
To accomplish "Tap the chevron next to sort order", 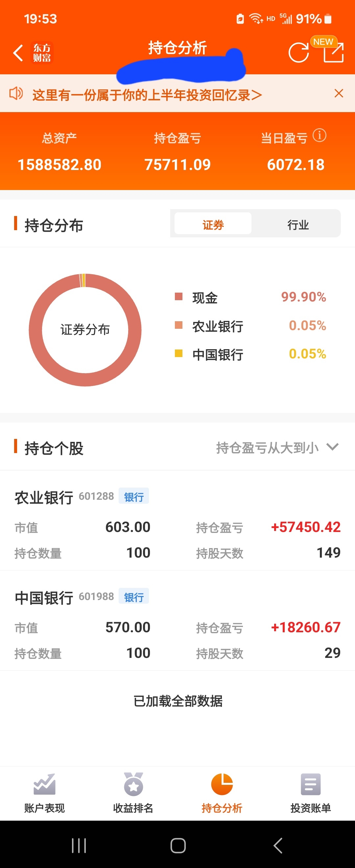I will (332, 447).
